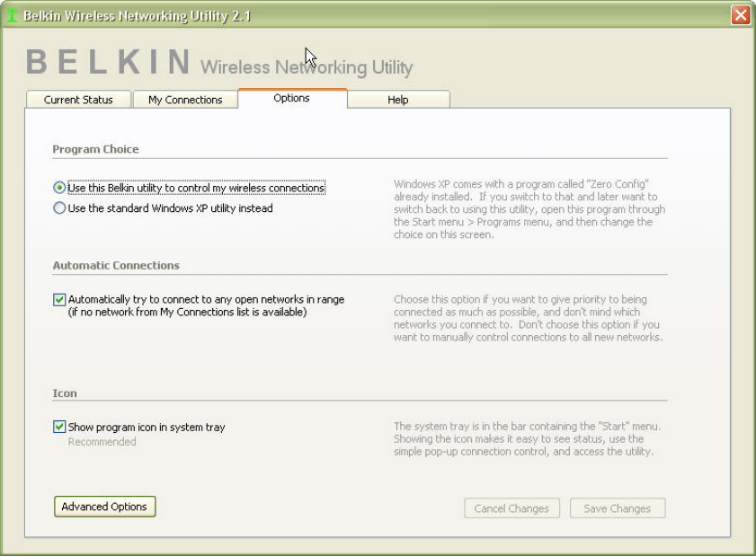The image size is (756, 556).
Task: Switch to the Current Status tab
Action: [78, 100]
